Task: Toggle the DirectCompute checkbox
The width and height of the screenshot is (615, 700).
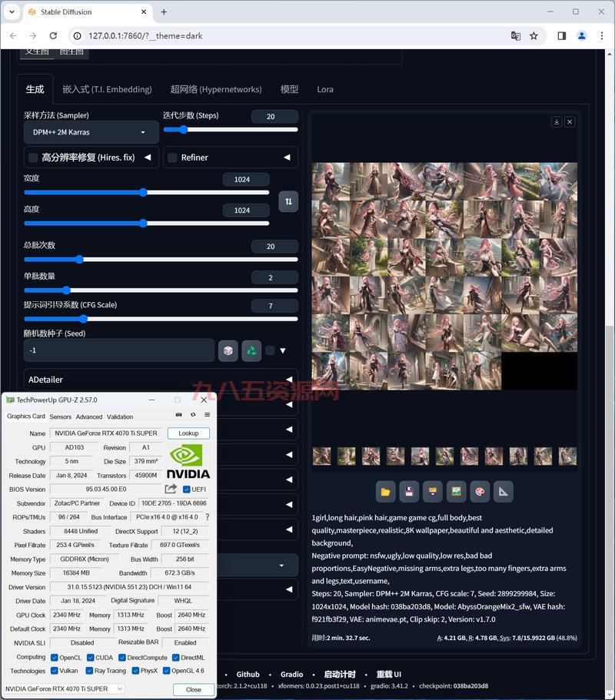Action: (x=122, y=658)
